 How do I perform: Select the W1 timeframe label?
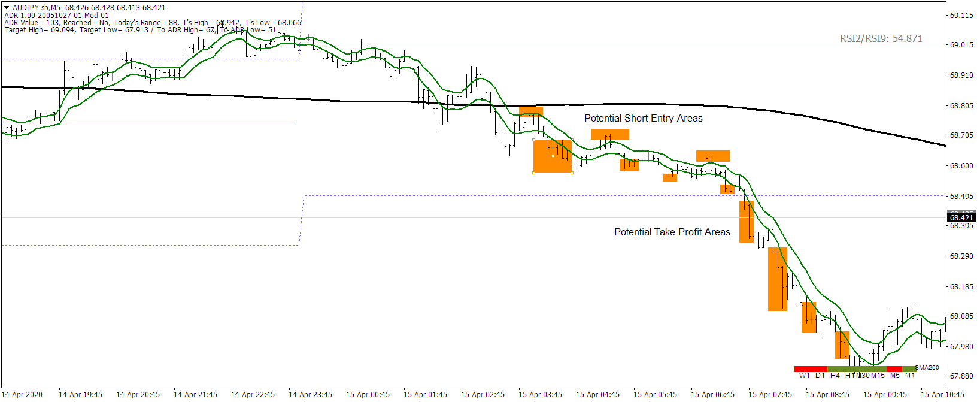point(804,376)
